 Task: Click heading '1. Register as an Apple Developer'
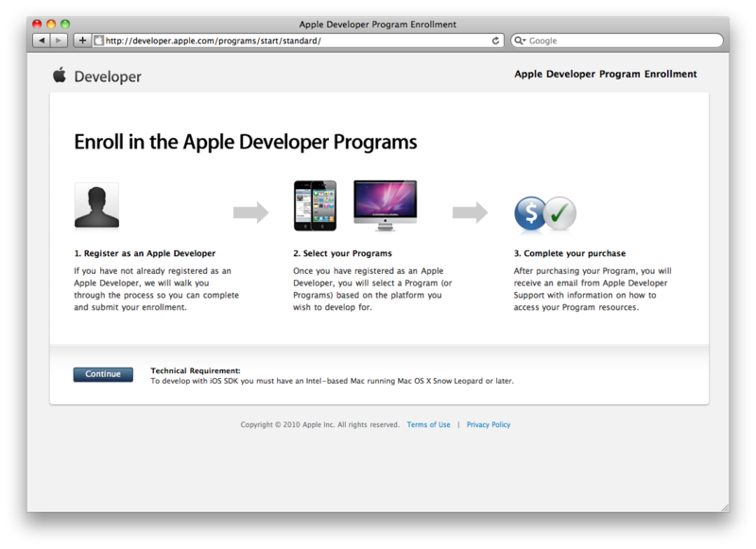pyautogui.click(x=145, y=253)
